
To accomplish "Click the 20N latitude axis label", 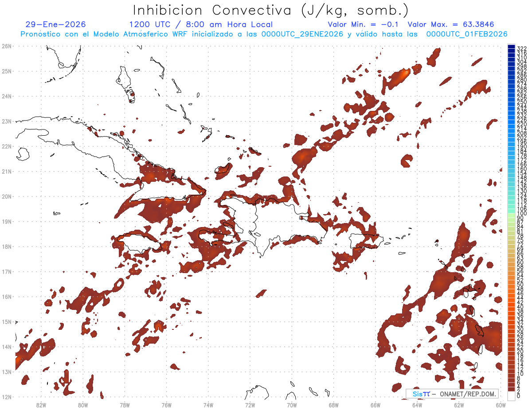I will point(7,196).
